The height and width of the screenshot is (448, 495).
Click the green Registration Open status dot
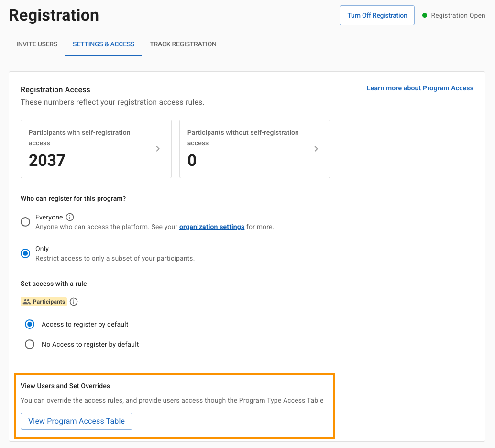(x=425, y=15)
